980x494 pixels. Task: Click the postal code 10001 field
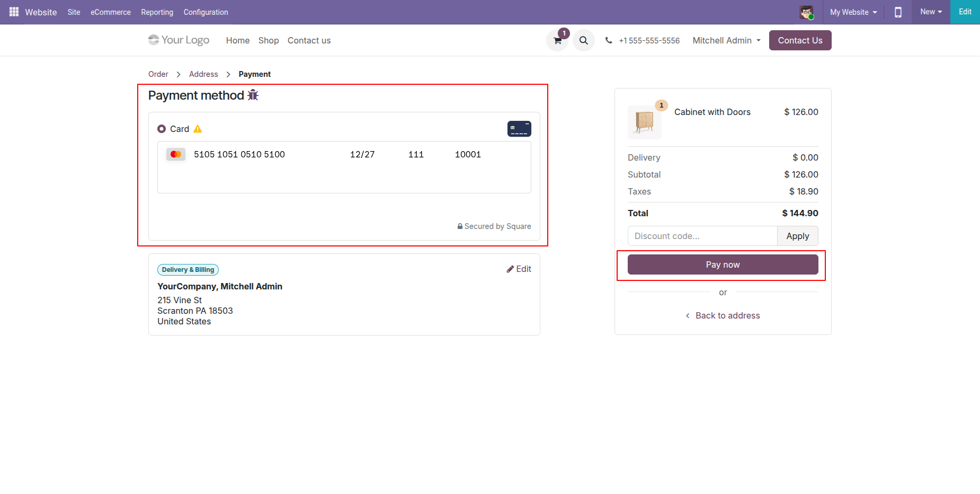point(468,154)
